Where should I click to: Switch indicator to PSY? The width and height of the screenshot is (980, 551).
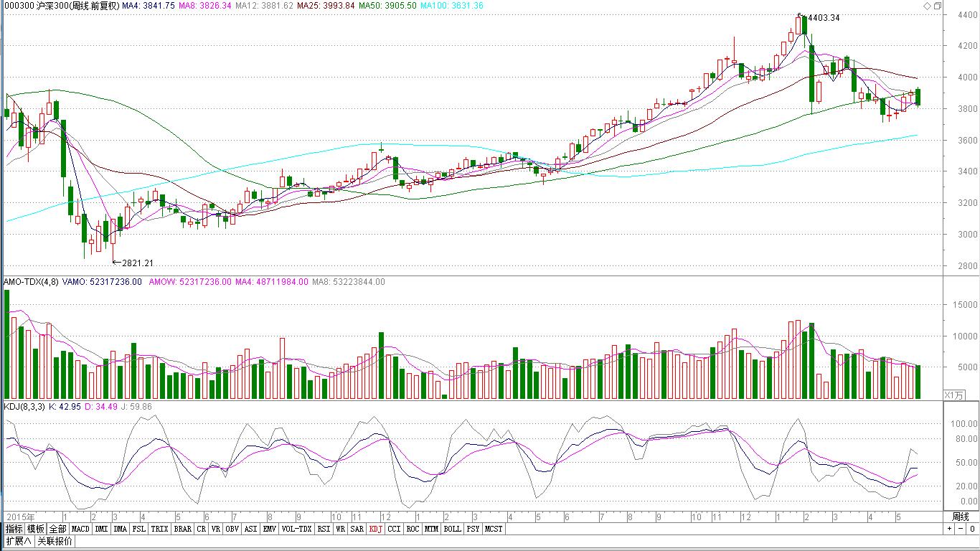[473, 529]
